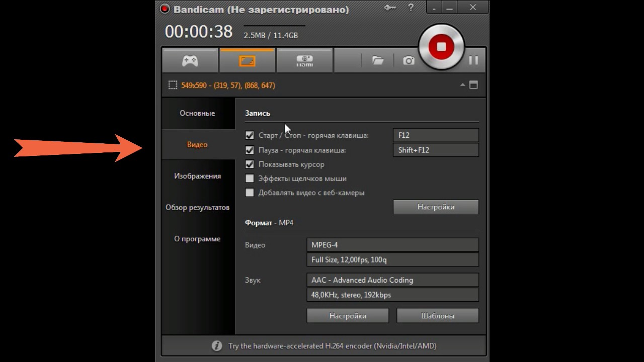Screen dimensions: 644x362
Task: Click the 48,0KHz, stereo, 192kbps field
Action: click(392, 295)
